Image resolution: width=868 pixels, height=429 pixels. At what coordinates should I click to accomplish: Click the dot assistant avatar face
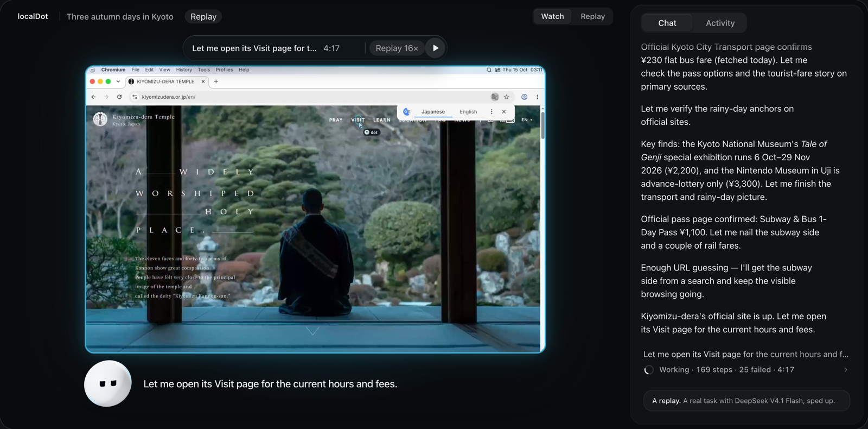tap(108, 383)
